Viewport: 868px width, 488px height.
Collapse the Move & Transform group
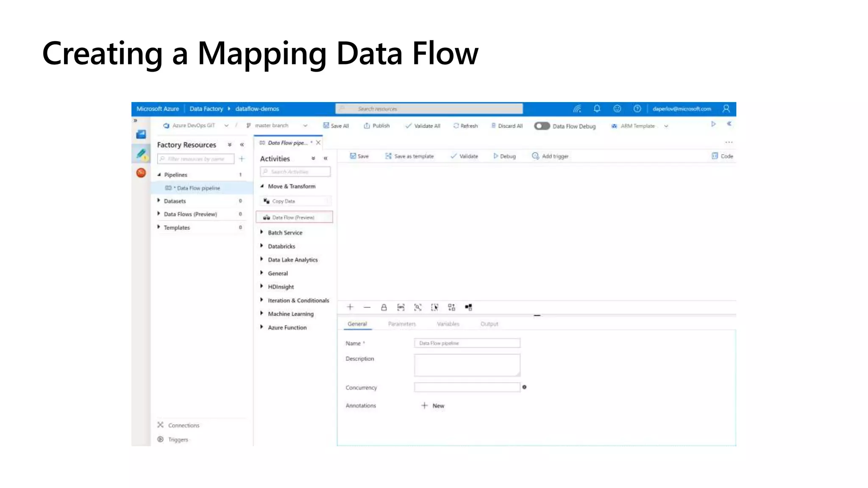click(262, 186)
